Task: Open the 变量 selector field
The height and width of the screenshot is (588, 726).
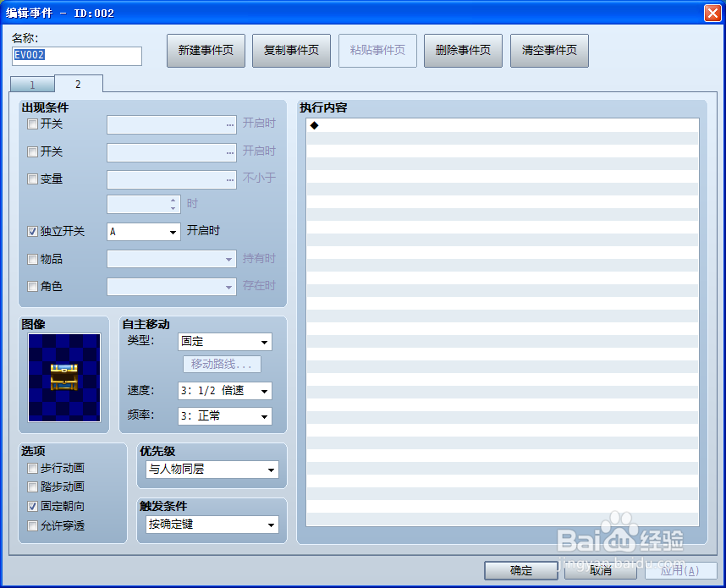Action: point(171,179)
